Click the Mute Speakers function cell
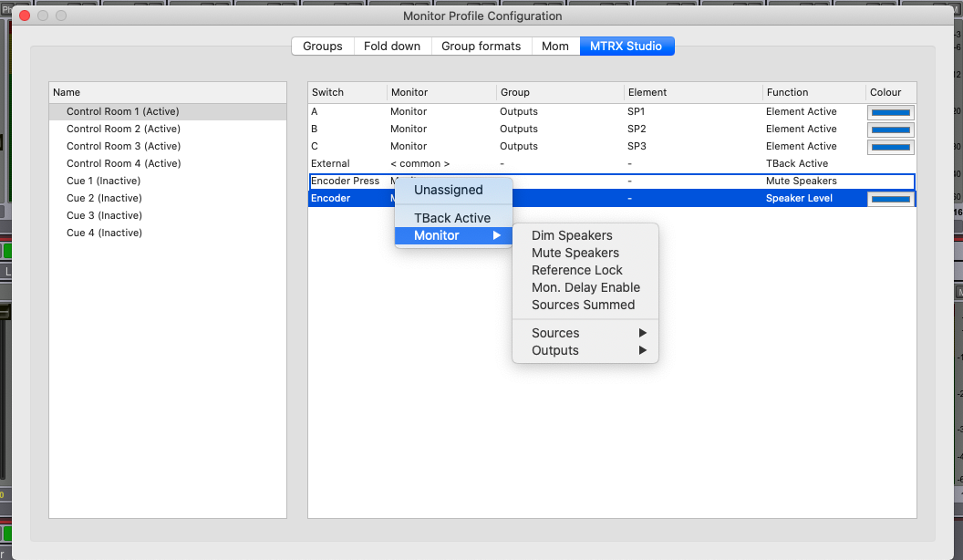The image size is (963, 560). point(801,181)
